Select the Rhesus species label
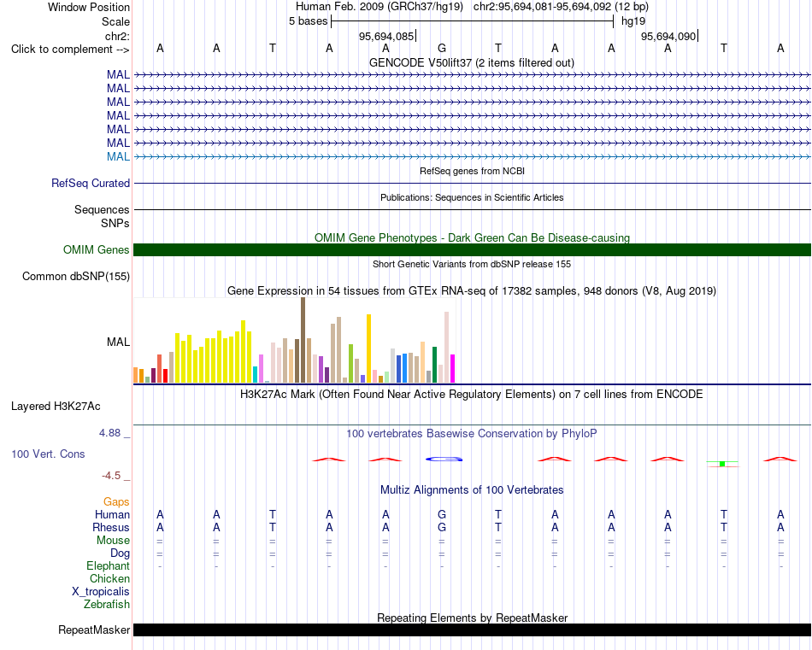 click(111, 527)
